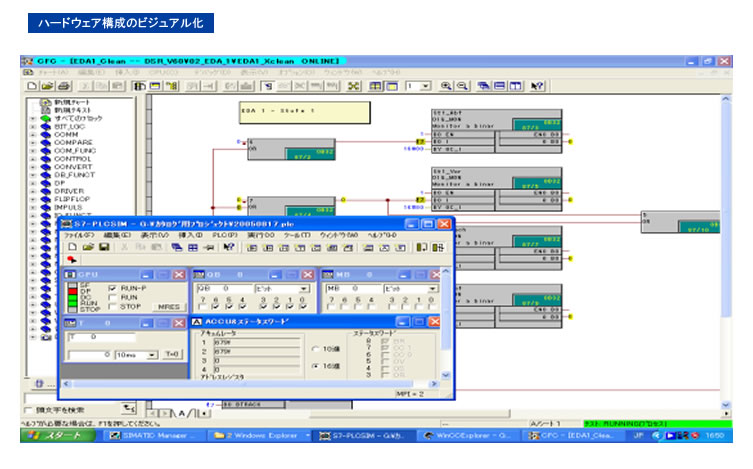
Task: Click tile windows icon in S7-PLCSIM toolbar
Action: 193,248
